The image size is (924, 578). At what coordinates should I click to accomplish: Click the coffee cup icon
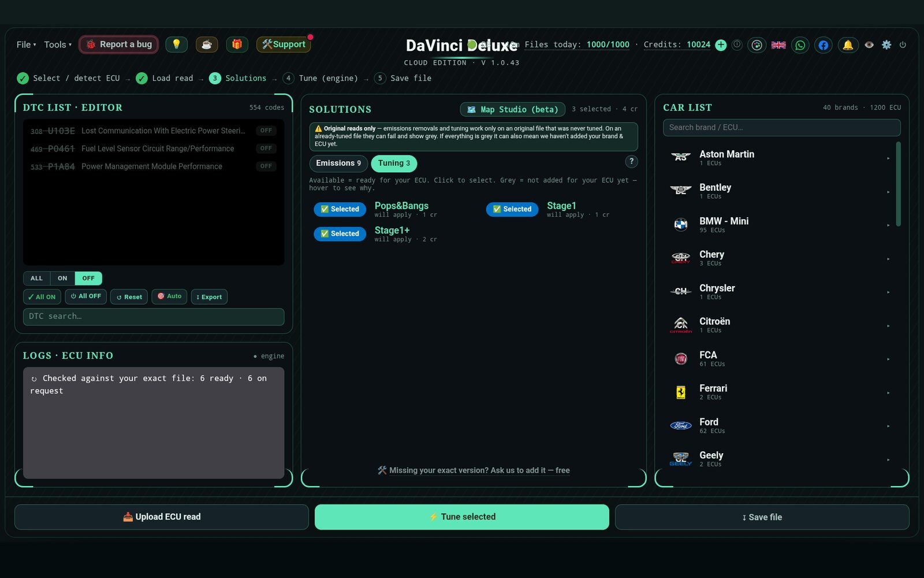click(x=207, y=45)
